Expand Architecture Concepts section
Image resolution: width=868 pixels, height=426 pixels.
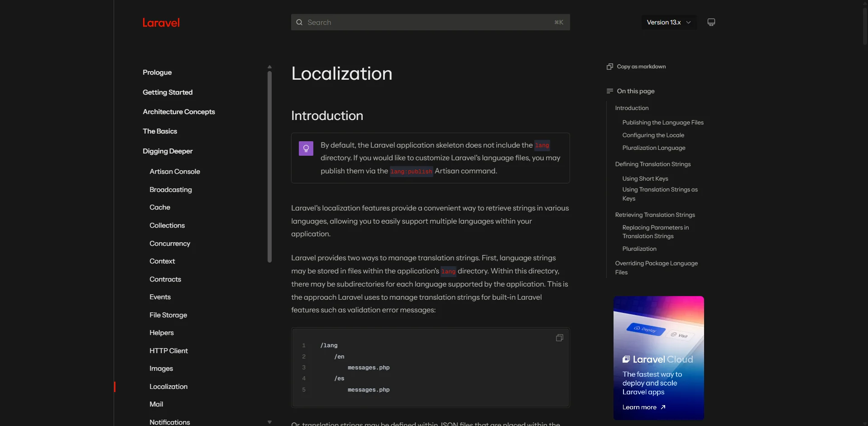click(x=179, y=112)
